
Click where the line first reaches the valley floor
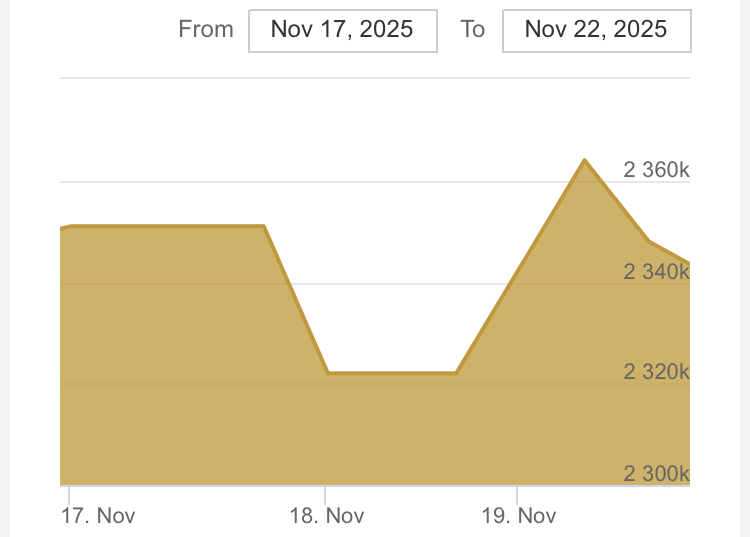coord(327,373)
